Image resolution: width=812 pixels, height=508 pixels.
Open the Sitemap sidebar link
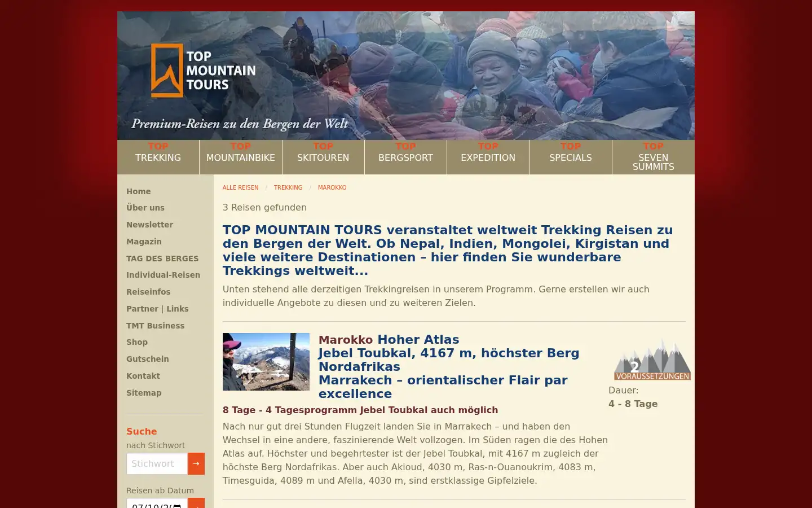[x=144, y=393]
